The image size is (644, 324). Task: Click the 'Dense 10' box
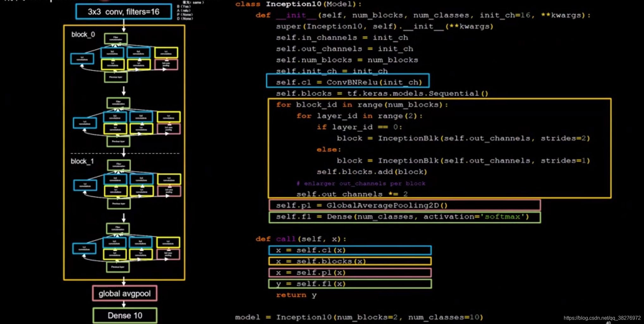tap(125, 315)
